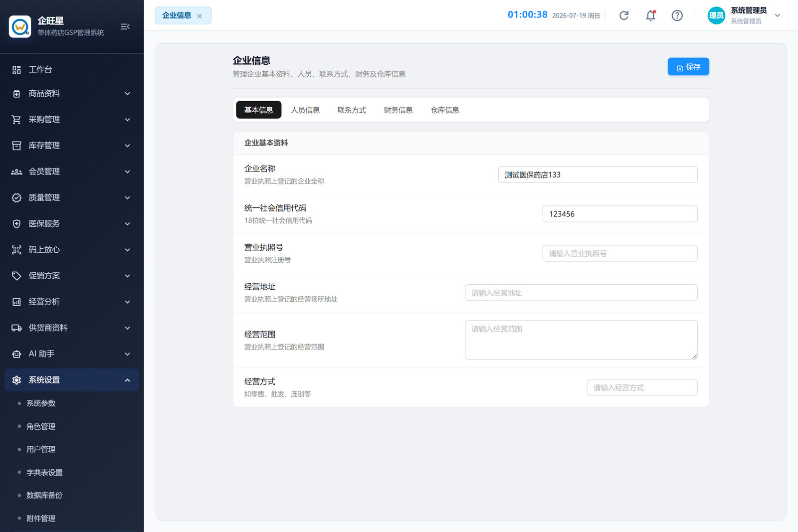Click the 如零售、批发、连锁等 hint text
798x532 pixels.
(277, 394)
